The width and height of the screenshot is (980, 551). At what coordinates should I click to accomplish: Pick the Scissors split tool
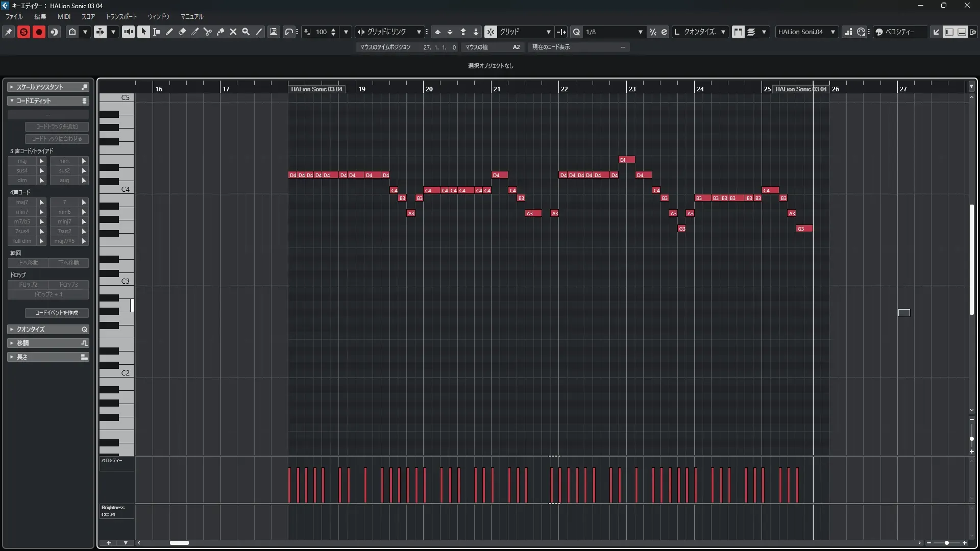pos(207,32)
